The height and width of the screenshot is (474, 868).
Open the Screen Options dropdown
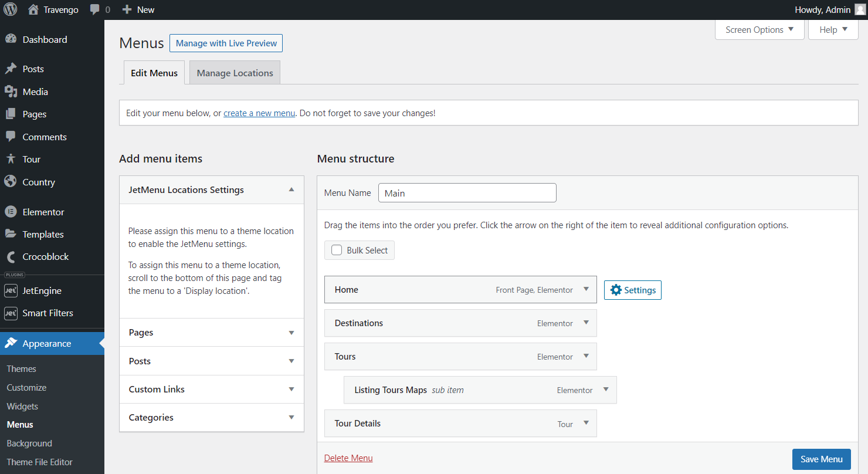point(759,29)
